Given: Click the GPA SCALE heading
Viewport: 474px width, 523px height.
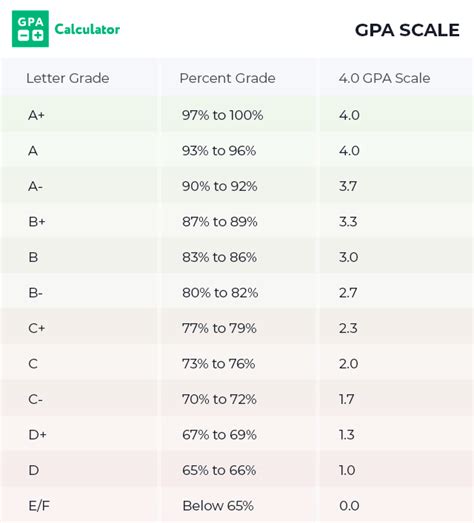Looking at the screenshot, I should point(407,30).
